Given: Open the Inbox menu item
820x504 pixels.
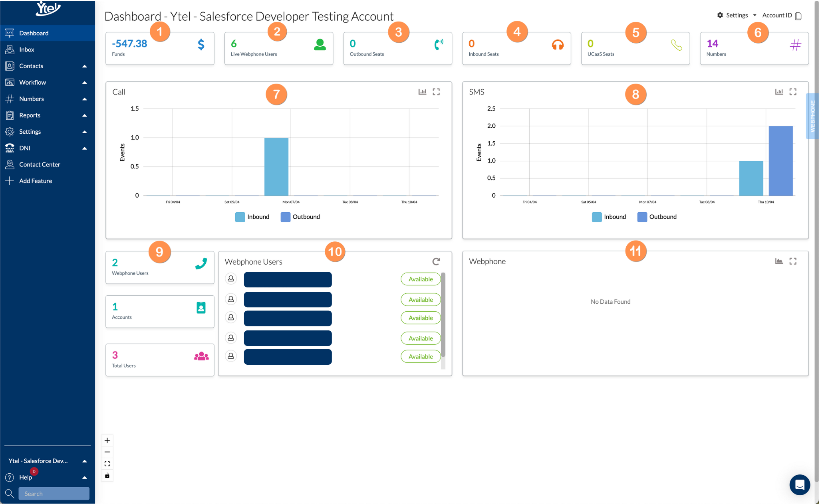Looking at the screenshot, I should coord(27,49).
